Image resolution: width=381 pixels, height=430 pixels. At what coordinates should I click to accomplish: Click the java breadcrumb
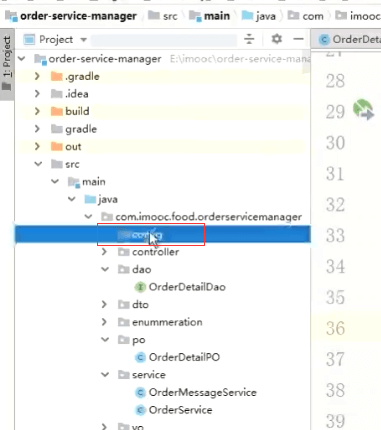266,16
